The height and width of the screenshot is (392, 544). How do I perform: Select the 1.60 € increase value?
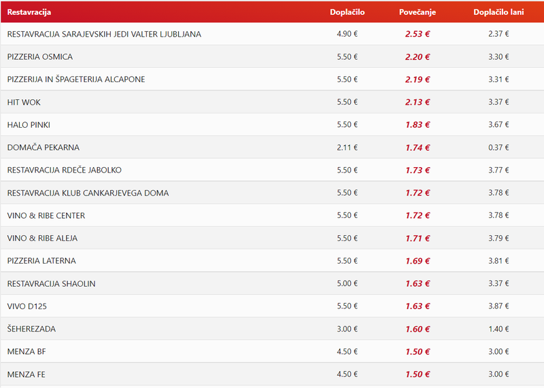[x=418, y=329]
